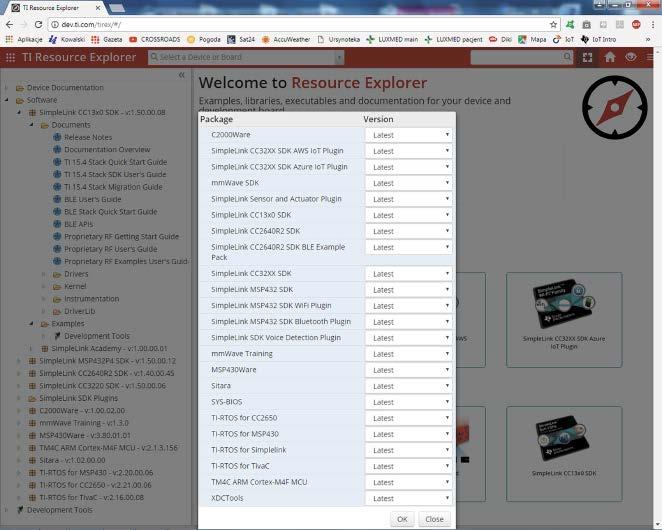Collapse sidebar with double-chevron icon
Image resolution: width=662 pixels, height=530 pixels.
pos(182,75)
